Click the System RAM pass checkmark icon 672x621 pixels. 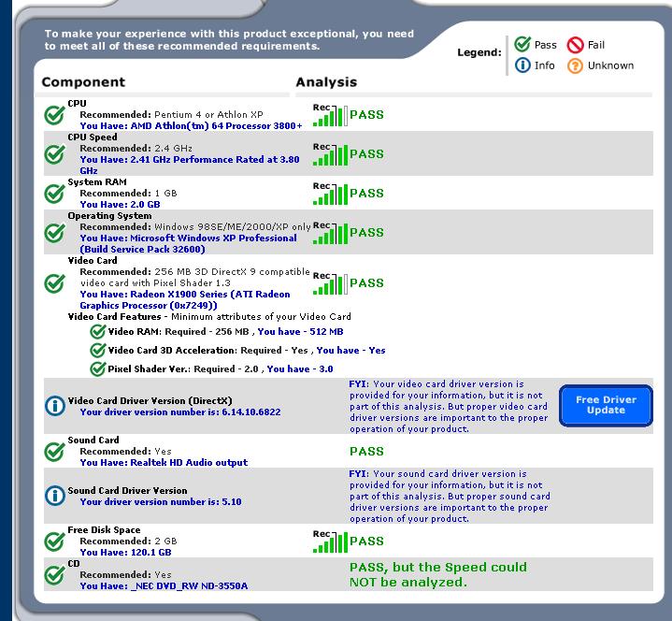55,194
